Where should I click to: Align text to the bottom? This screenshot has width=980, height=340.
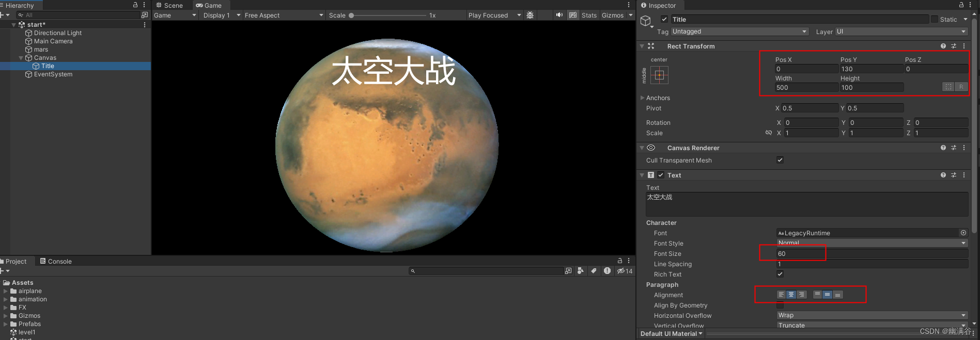837,295
